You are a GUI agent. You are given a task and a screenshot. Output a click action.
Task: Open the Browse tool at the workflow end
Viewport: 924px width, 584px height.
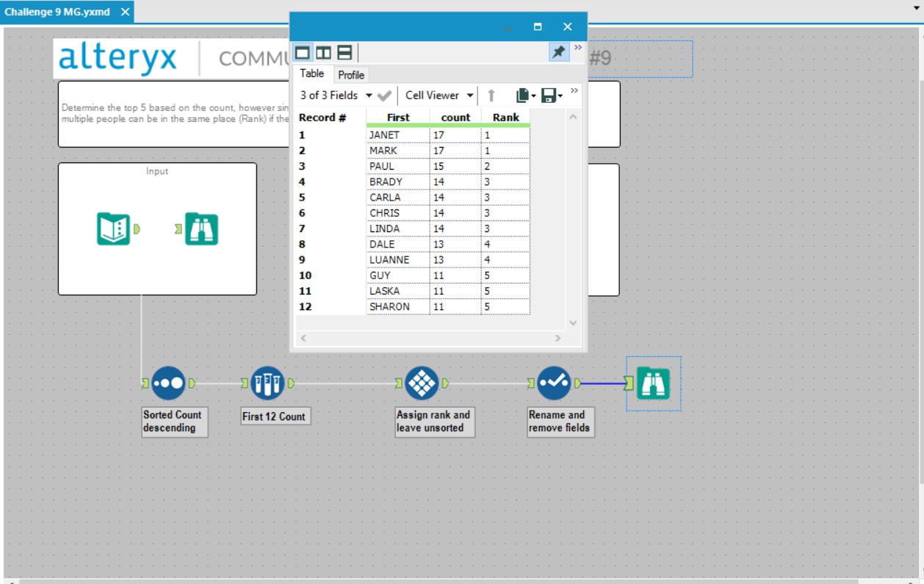point(653,383)
